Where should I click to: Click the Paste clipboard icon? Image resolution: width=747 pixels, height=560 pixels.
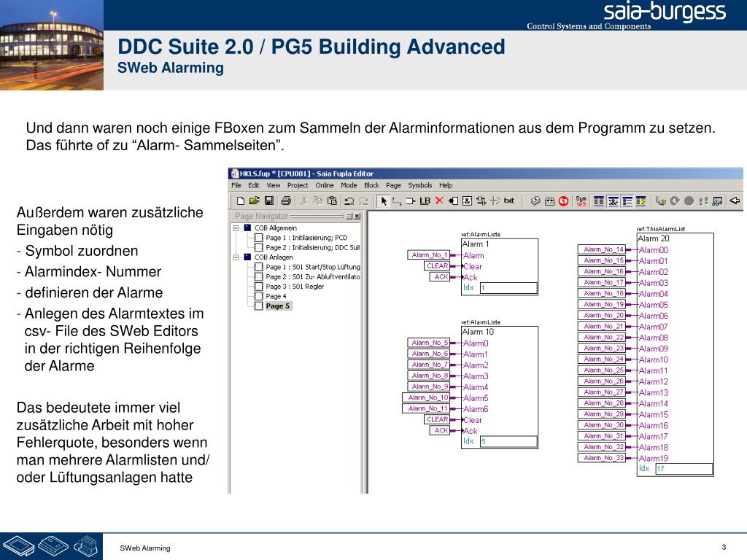click(332, 201)
